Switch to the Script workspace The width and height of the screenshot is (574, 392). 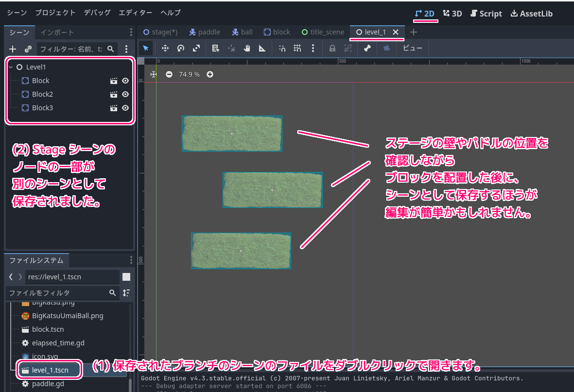coord(486,14)
